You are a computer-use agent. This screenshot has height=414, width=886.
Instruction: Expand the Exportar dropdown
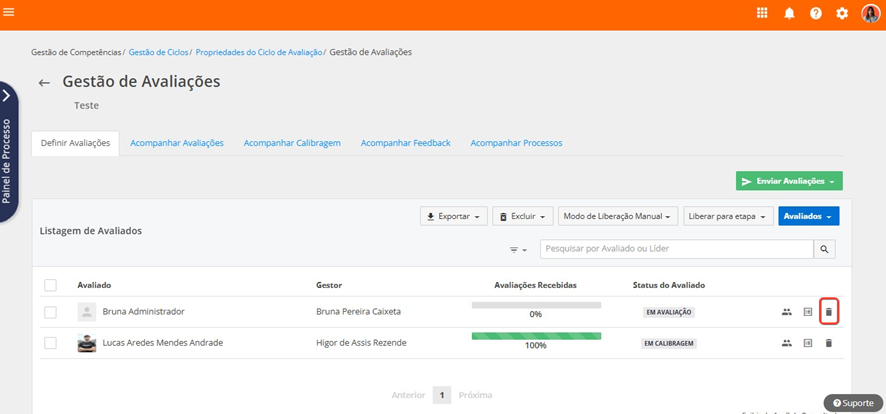pos(453,216)
